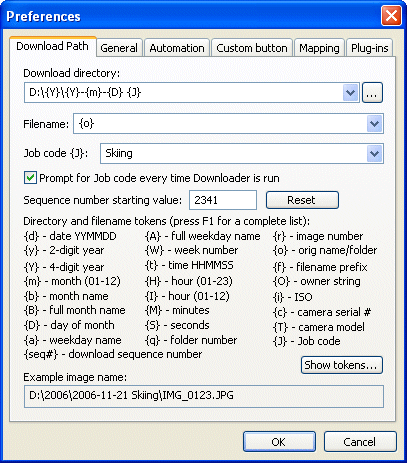Click the browse folder ellipsis button
This screenshot has height=463, width=407.
372,93
